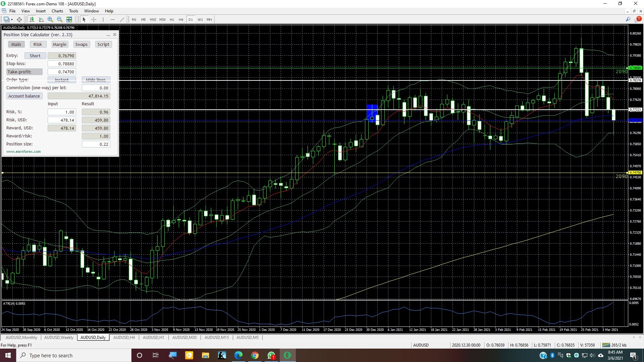Select the crosshair target profiles icon
644x362 pixels.
19,19
